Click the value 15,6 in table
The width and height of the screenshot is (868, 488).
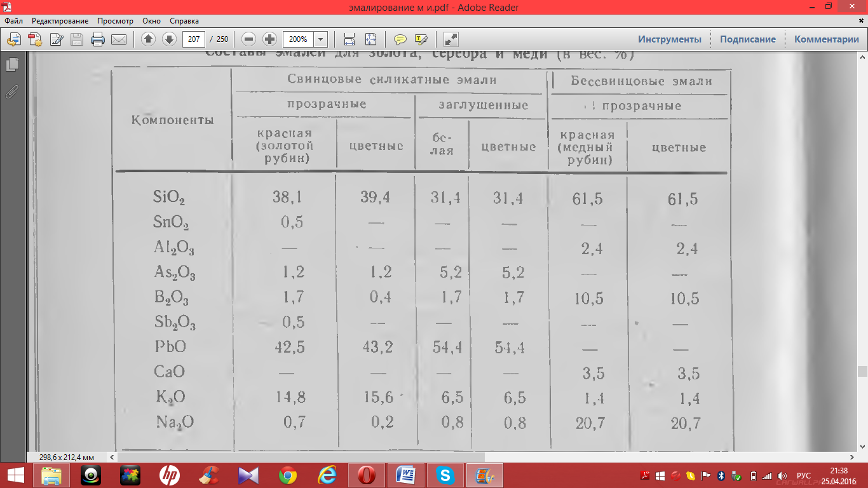tap(378, 397)
